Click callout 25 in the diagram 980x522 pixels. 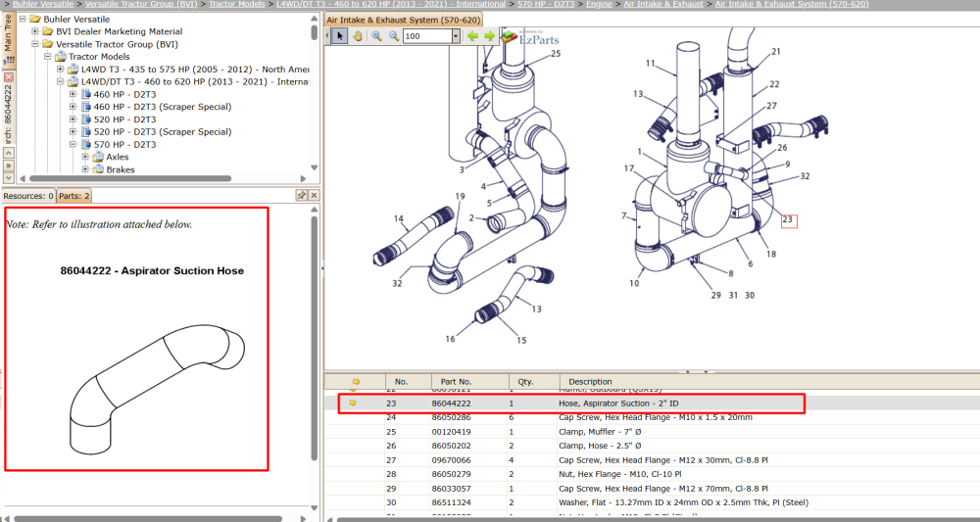(x=556, y=54)
